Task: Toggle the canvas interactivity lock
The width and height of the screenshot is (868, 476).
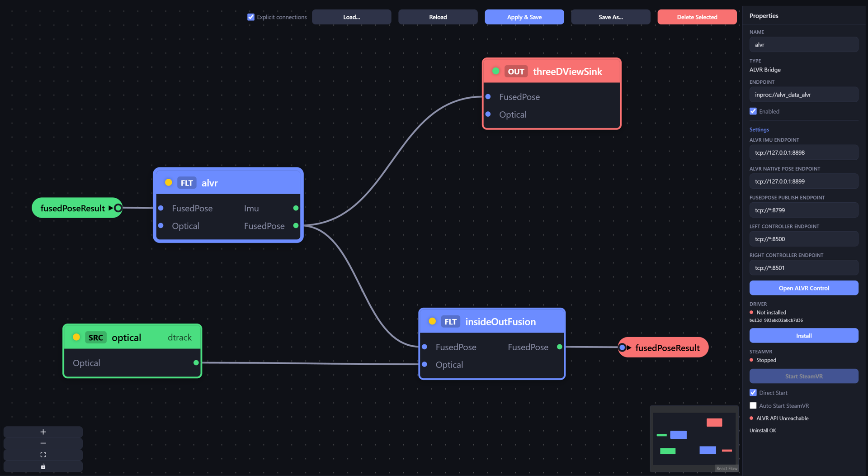Action: click(x=43, y=466)
